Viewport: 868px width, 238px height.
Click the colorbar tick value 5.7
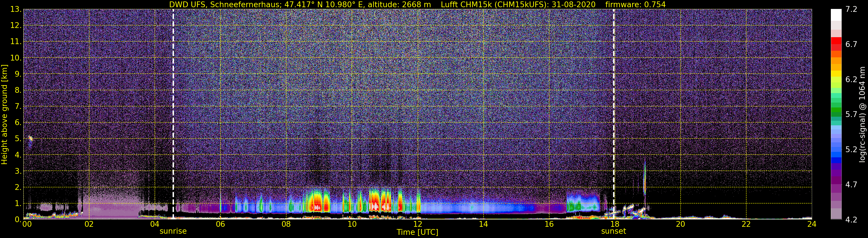pyautogui.click(x=852, y=115)
